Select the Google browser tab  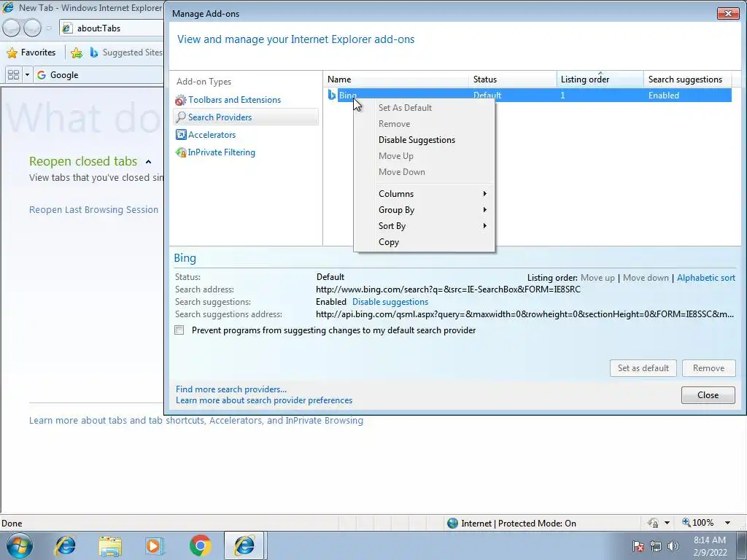98,75
